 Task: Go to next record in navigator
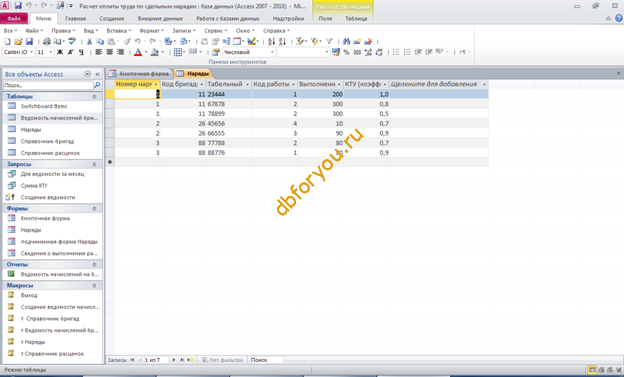click(174, 360)
